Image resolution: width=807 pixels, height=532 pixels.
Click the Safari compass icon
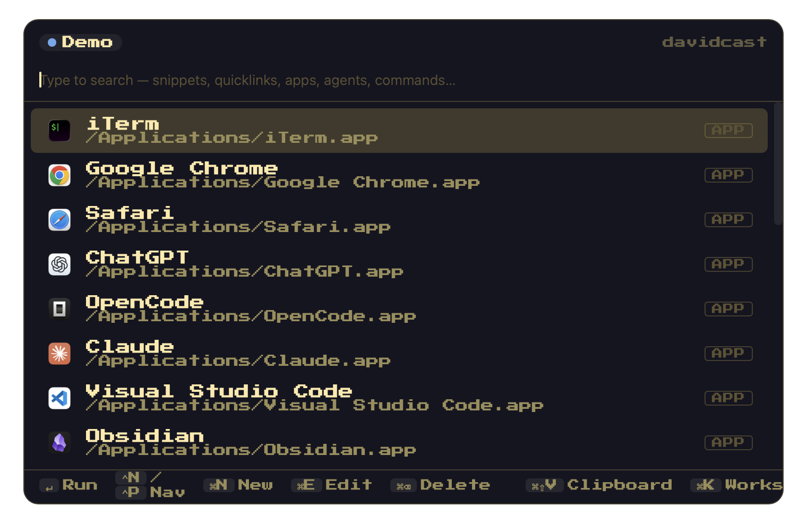pos(59,220)
